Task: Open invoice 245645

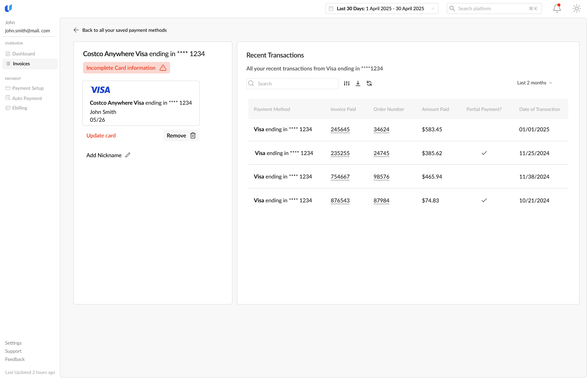Action: tap(340, 129)
